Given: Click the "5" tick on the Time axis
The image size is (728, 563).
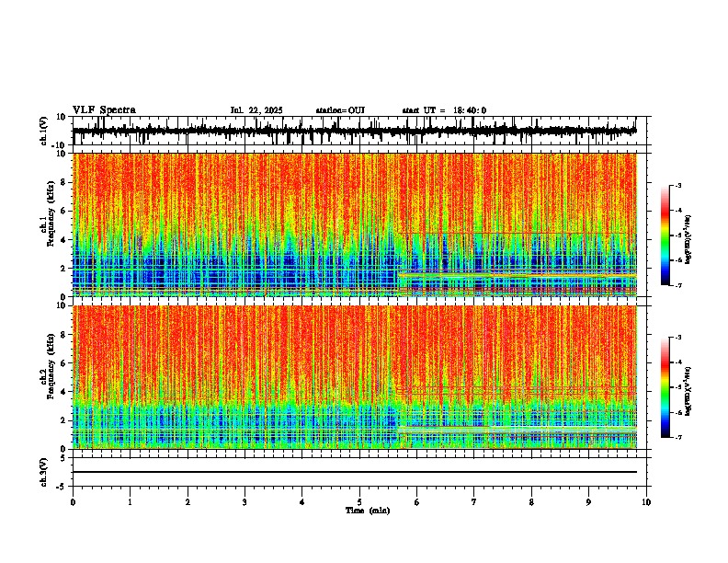Looking at the screenshot, I should click(359, 502).
